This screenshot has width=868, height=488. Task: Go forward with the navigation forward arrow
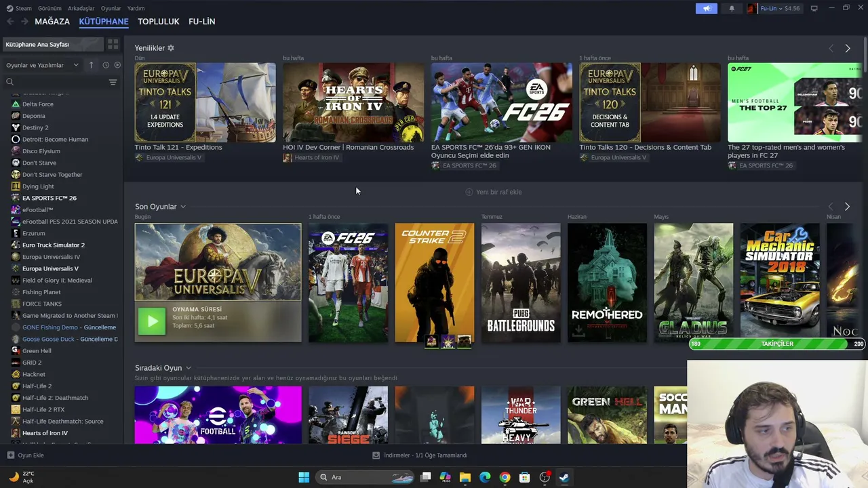coord(24,22)
